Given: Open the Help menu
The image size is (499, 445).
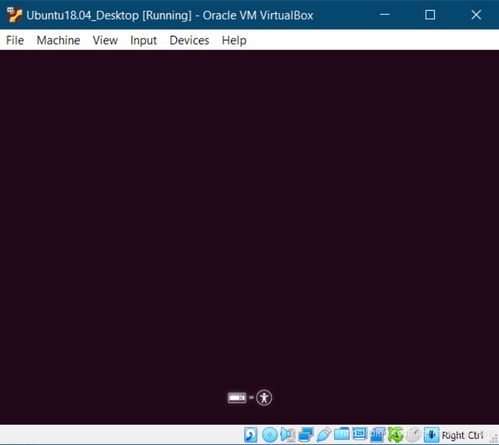Looking at the screenshot, I should click(234, 40).
